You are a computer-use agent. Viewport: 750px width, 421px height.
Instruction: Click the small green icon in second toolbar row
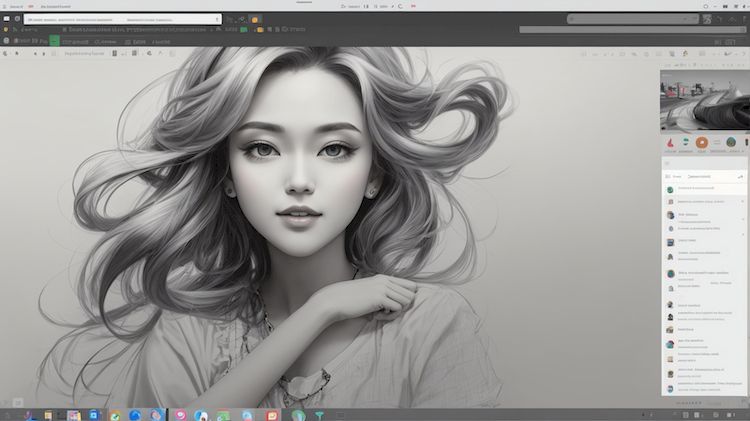coord(244,30)
